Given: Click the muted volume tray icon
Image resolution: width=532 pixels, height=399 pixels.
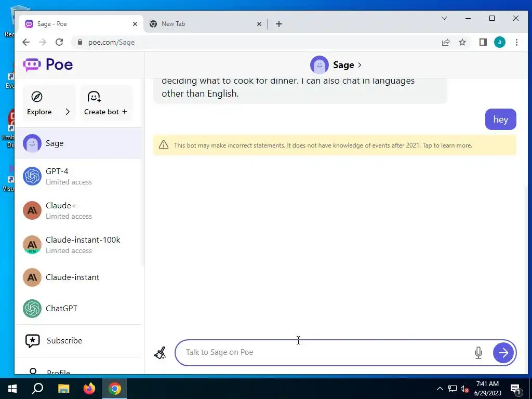Looking at the screenshot, I should click(x=464, y=389).
